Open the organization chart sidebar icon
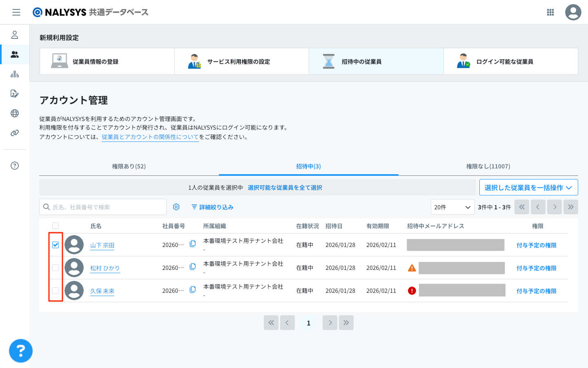Screen dimensions: 588x368 (15, 74)
